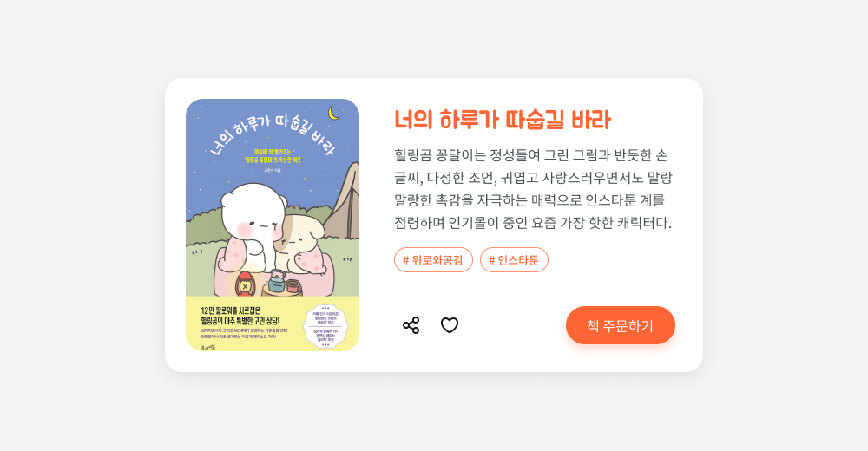Click the red mug on the cover

tap(293, 286)
